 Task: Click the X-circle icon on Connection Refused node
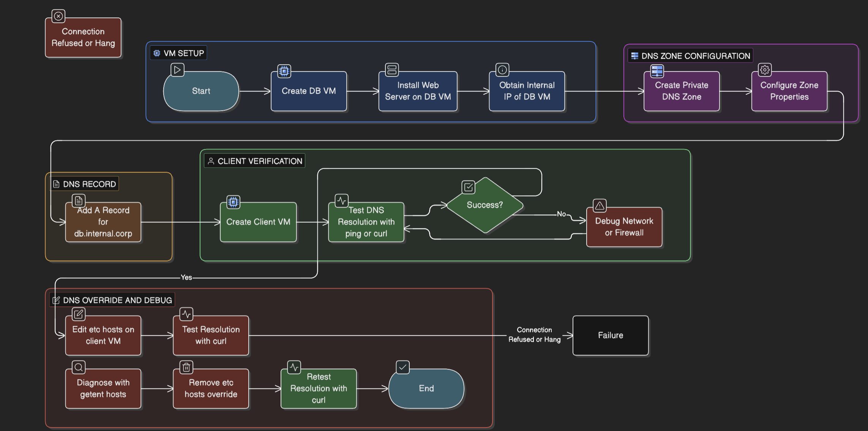pyautogui.click(x=58, y=16)
